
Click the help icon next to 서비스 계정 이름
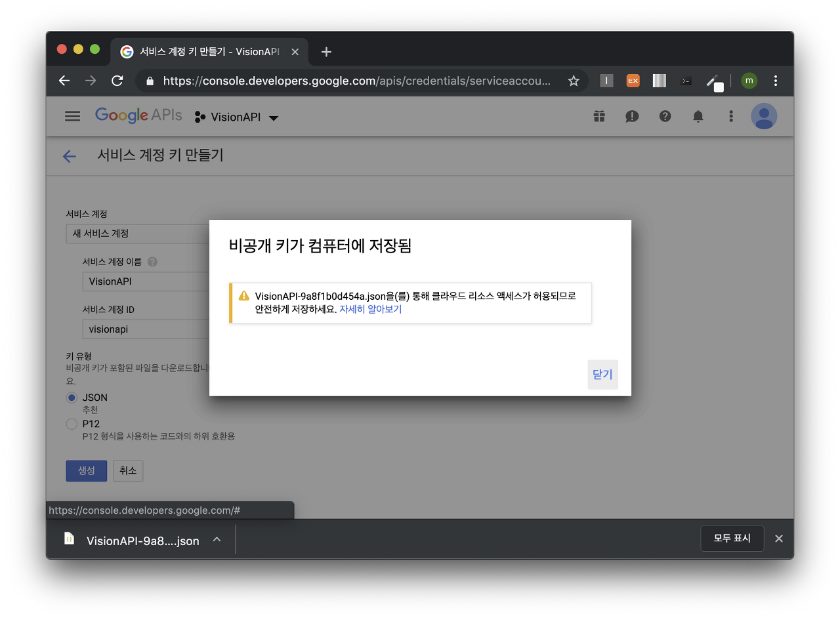point(152,262)
